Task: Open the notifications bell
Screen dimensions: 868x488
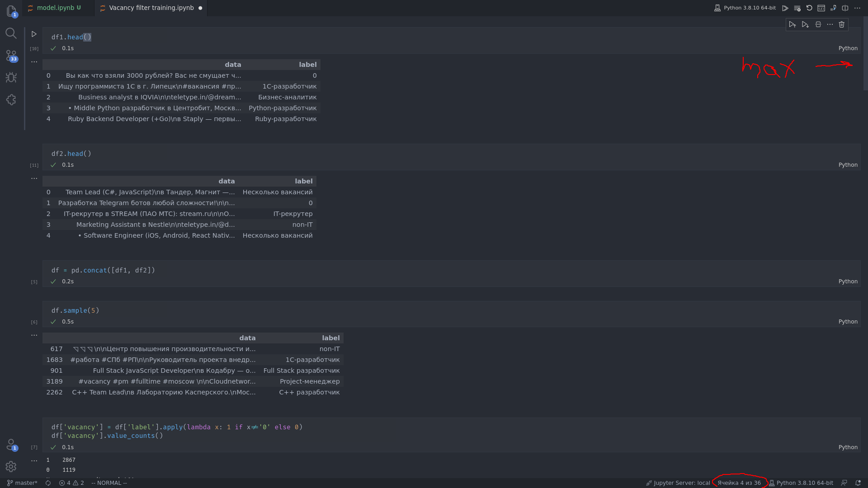Action: (x=858, y=483)
